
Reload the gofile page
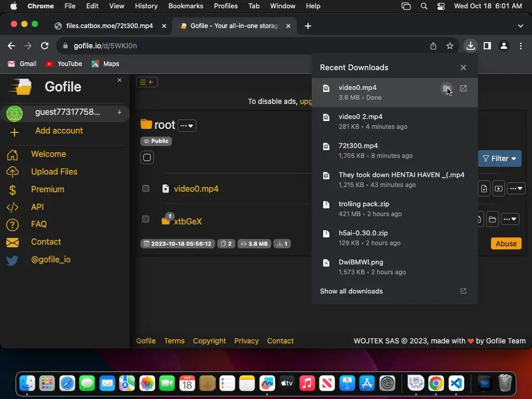click(x=45, y=46)
